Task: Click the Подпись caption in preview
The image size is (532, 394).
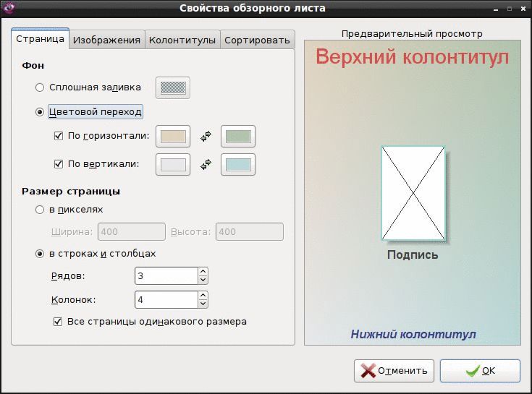Action: click(413, 254)
